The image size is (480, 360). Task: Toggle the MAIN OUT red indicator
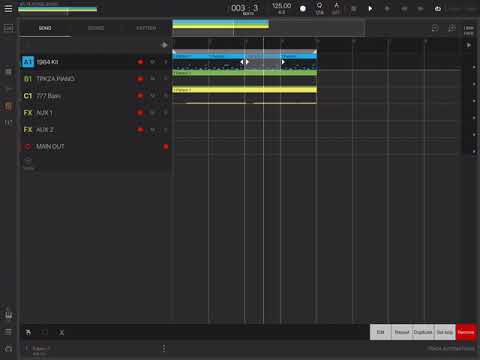click(166, 146)
